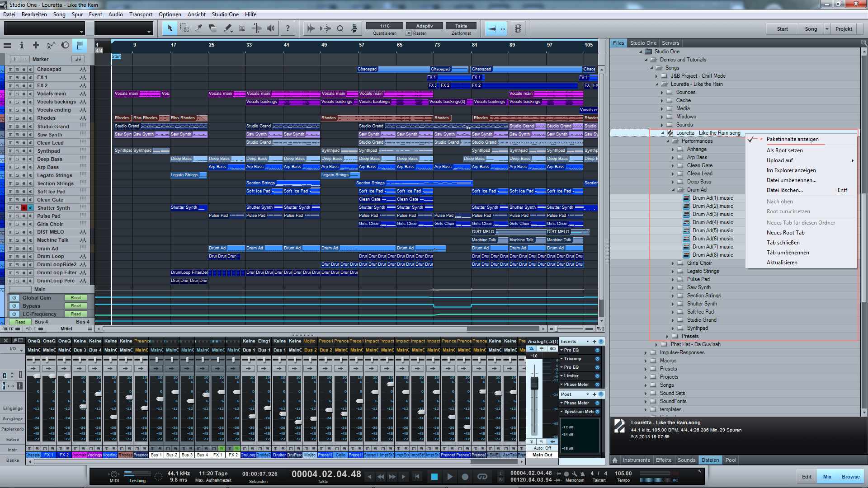
Task: Disarm record on Shutter Synth track
Action: point(24,208)
